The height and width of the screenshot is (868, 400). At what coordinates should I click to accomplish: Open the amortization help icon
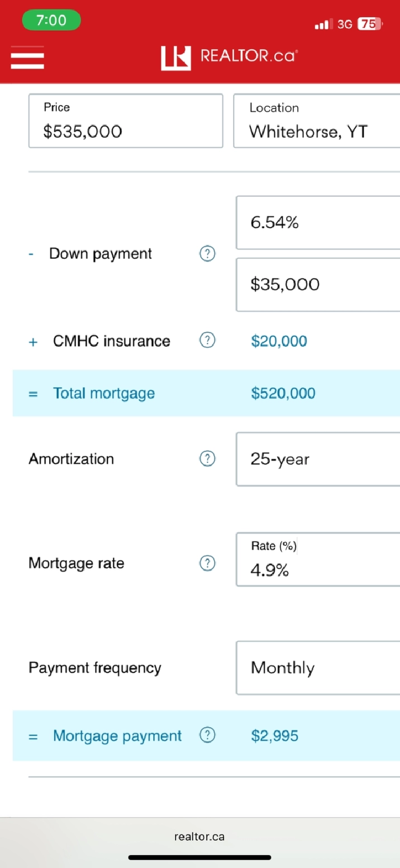click(x=207, y=459)
